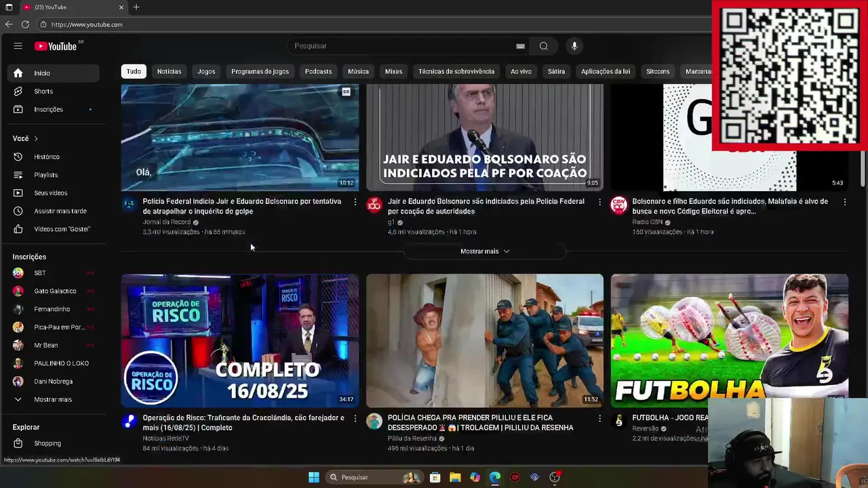868x488 pixels.
Task: Select the Ao vivo filter chip
Action: (x=521, y=71)
